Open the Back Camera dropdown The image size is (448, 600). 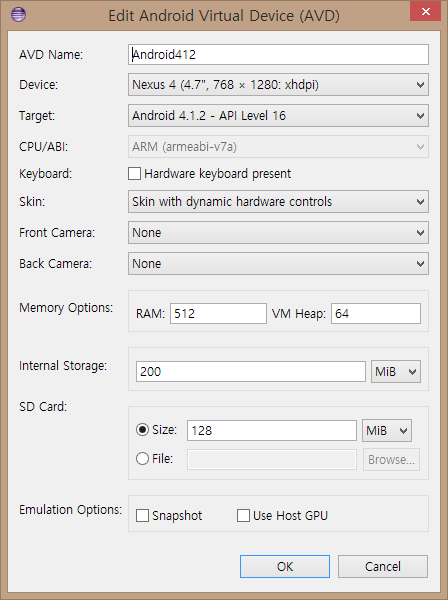[278, 264]
